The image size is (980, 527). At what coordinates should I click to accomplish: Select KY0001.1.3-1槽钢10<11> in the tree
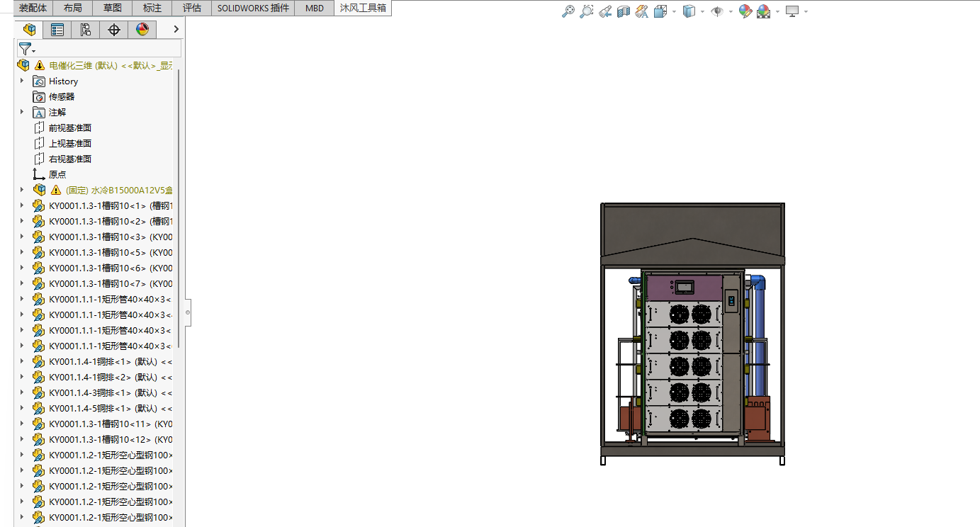point(111,424)
